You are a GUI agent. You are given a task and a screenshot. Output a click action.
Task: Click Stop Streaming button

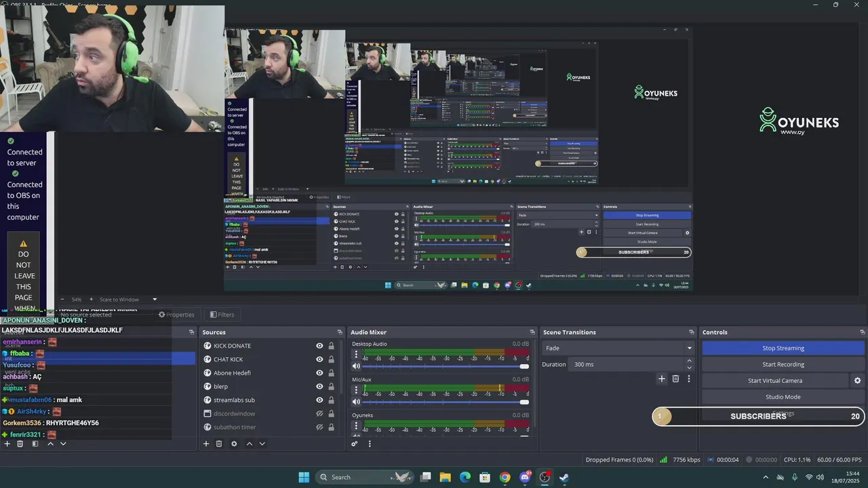[783, 348]
